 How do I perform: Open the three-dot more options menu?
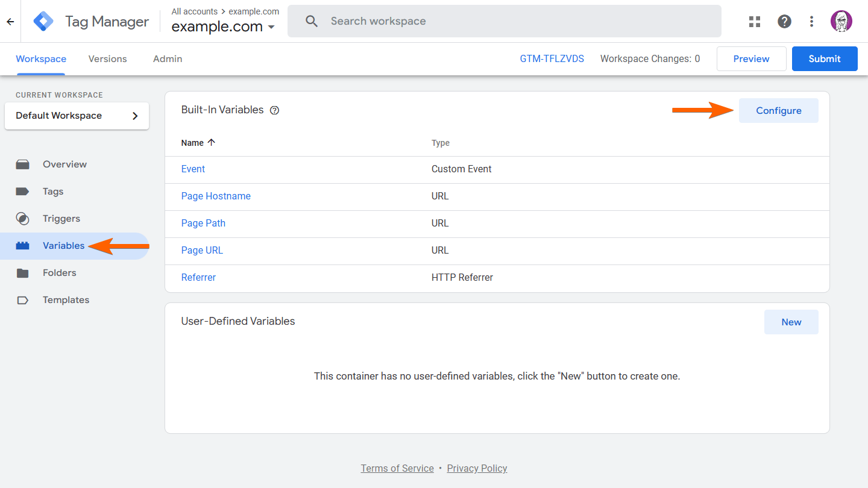click(811, 22)
